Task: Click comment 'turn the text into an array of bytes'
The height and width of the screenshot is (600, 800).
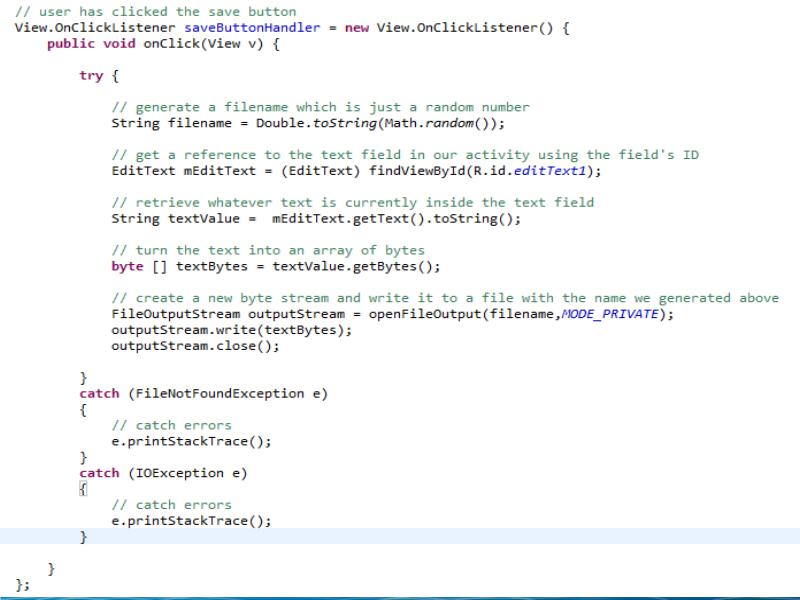Action: [268, 250]
